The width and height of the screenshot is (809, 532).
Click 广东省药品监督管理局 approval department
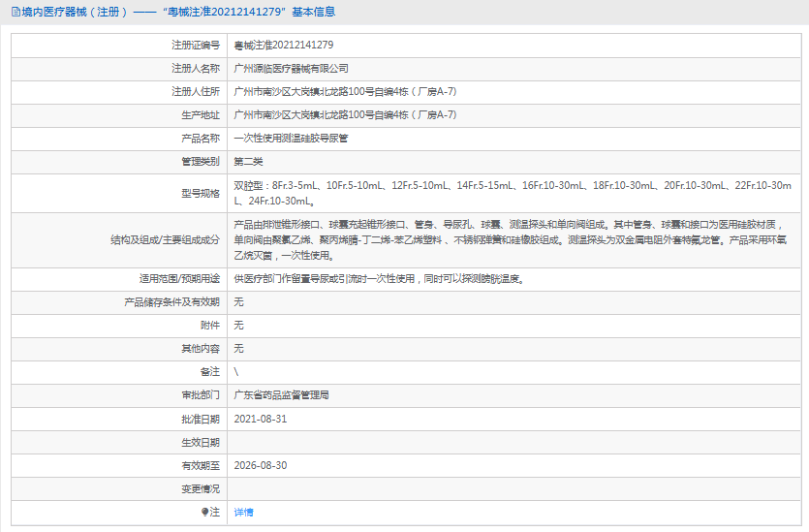pyautogui.click(x=281, y=395)
